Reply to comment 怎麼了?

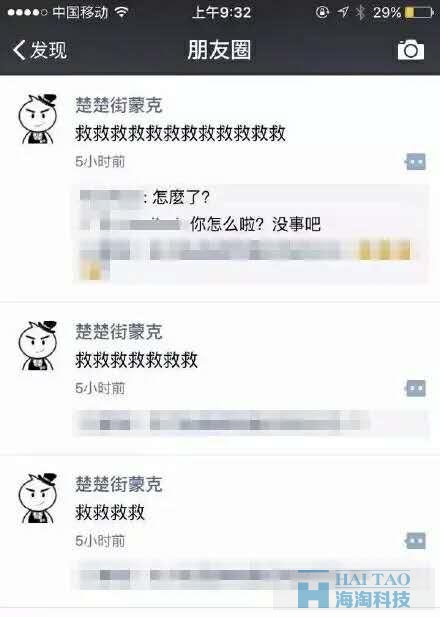pyautogui.click(x=181, y=197)
